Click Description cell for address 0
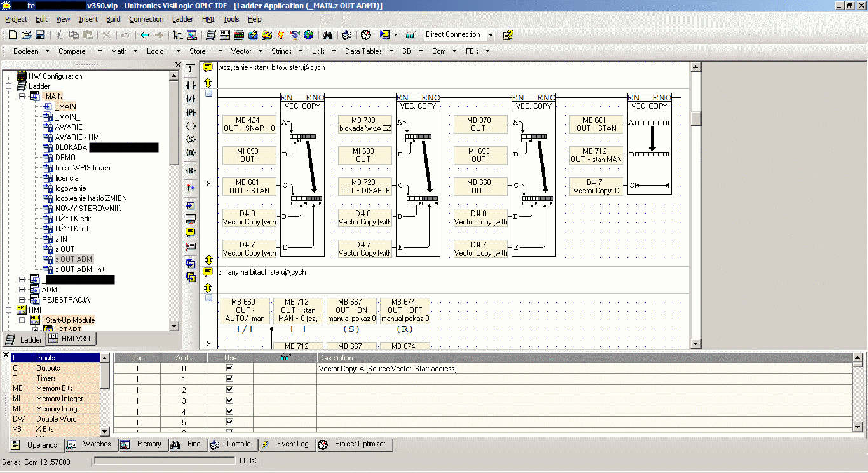Screen dimensions: 868x473 [x=585, y=368]
